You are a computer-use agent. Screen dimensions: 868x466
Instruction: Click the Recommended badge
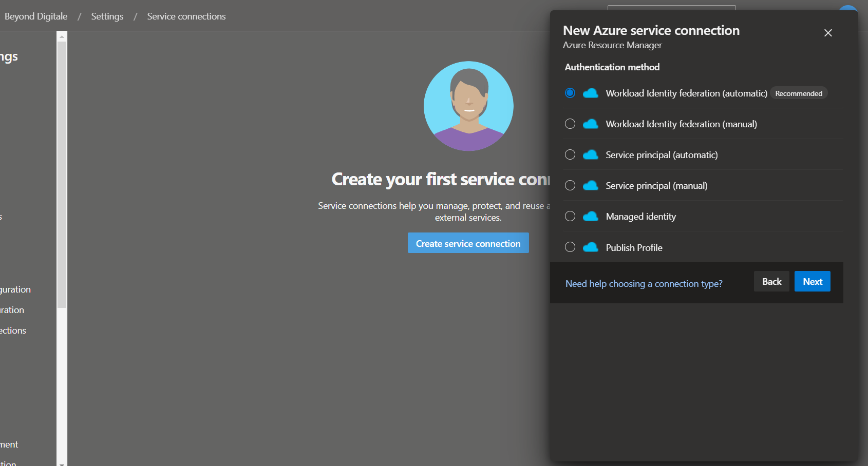coord(799,93)
